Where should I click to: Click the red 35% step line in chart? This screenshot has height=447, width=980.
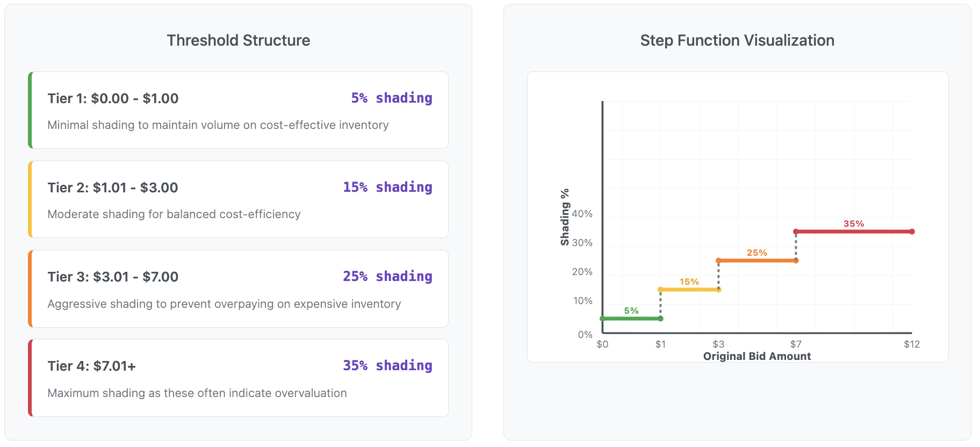854,232
